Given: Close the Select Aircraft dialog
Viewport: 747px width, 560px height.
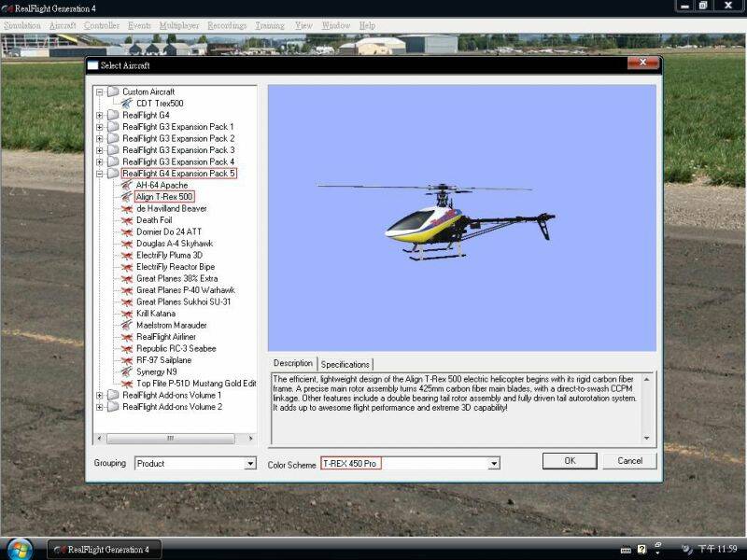Looking at the screenshot, I should [642, 63].
